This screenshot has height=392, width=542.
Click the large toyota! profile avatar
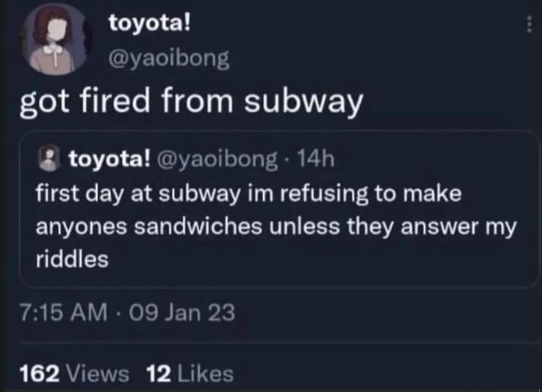pyautogui.click(x=55, y=40)
